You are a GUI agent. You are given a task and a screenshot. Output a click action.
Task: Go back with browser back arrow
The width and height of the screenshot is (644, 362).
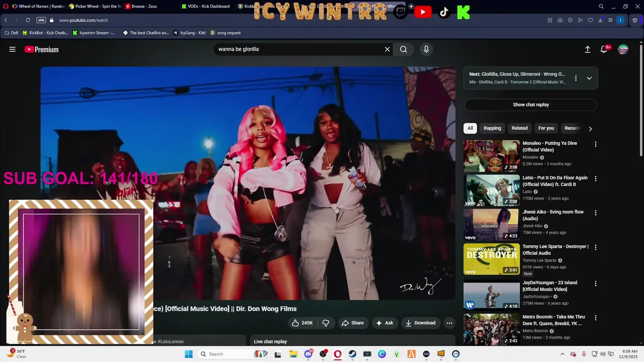tap(6, 20)
